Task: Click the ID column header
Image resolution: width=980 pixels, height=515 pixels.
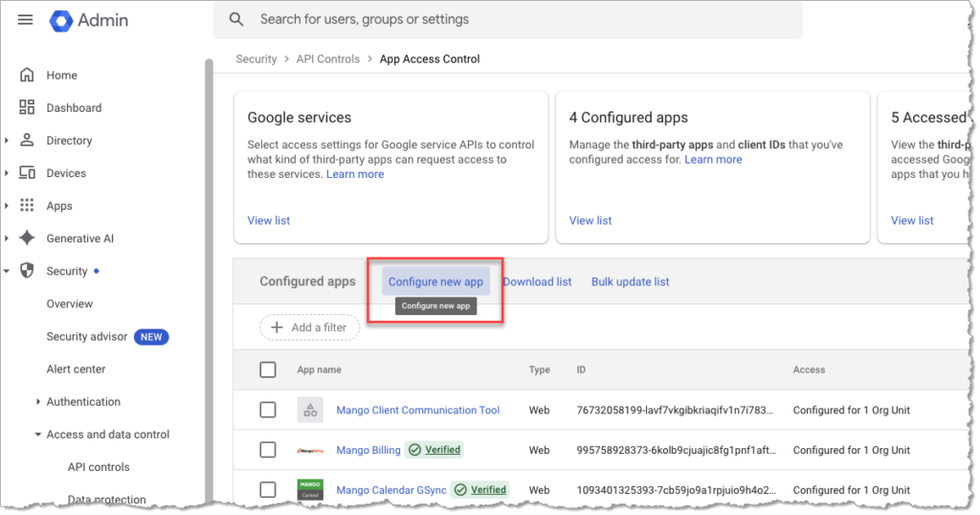Action: pyautogui.click(x=581, y=370)
